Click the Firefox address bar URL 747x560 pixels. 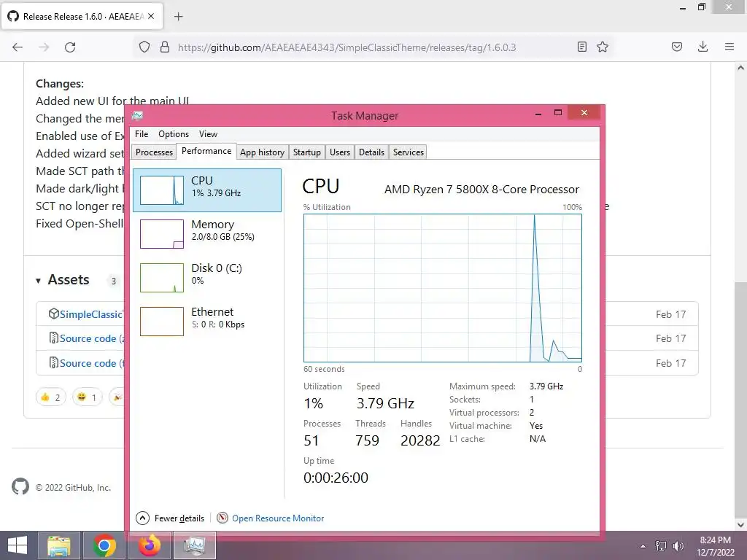point(347,47)
